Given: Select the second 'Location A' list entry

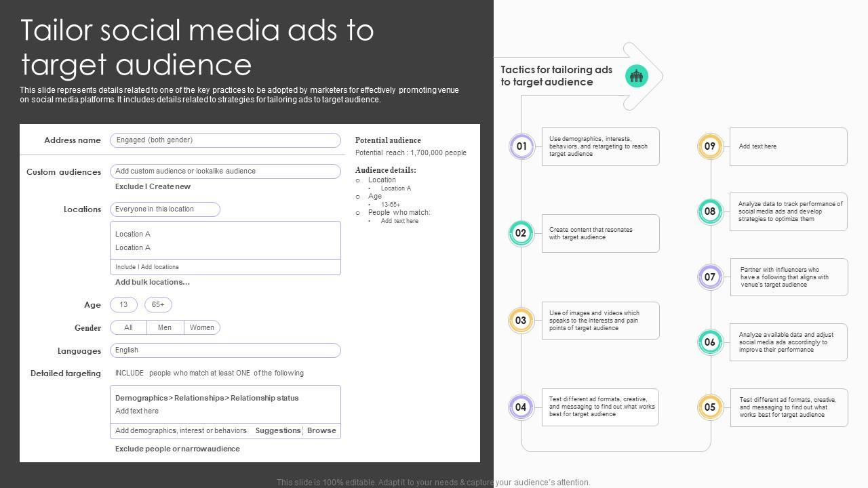Looking at the screenshot, I should pyautogui.click(x=133, y=247).
